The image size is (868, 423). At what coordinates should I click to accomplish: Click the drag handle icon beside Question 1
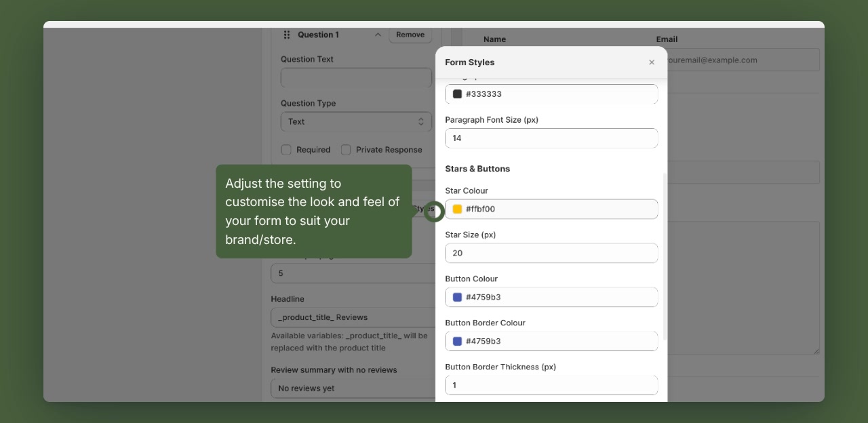pos(287,35)
